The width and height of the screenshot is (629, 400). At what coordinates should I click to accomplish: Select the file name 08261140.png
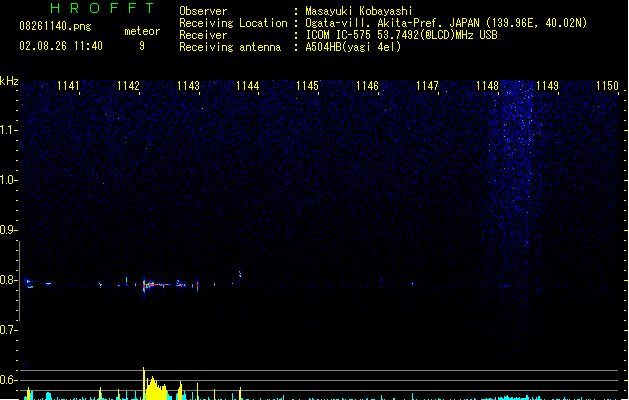(x=55, y=26)
